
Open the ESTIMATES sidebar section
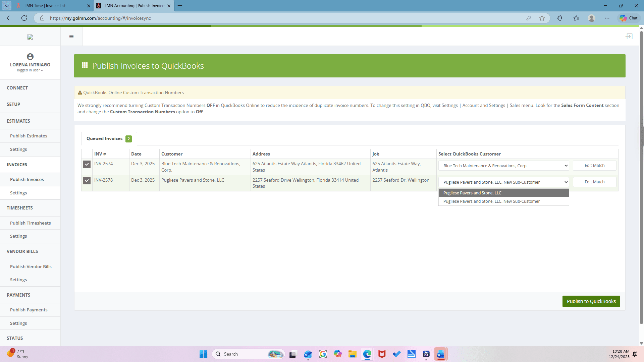[x=30, y=121]
